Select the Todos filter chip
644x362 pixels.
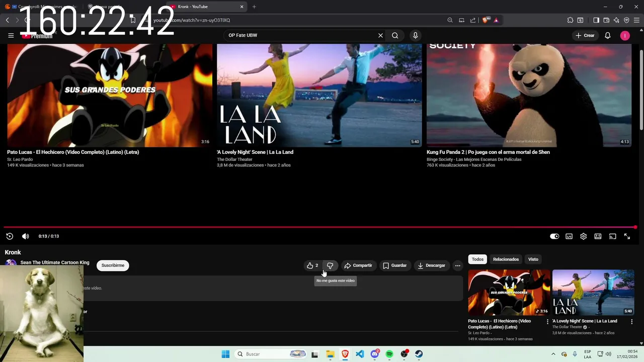[x=477, y=259]
